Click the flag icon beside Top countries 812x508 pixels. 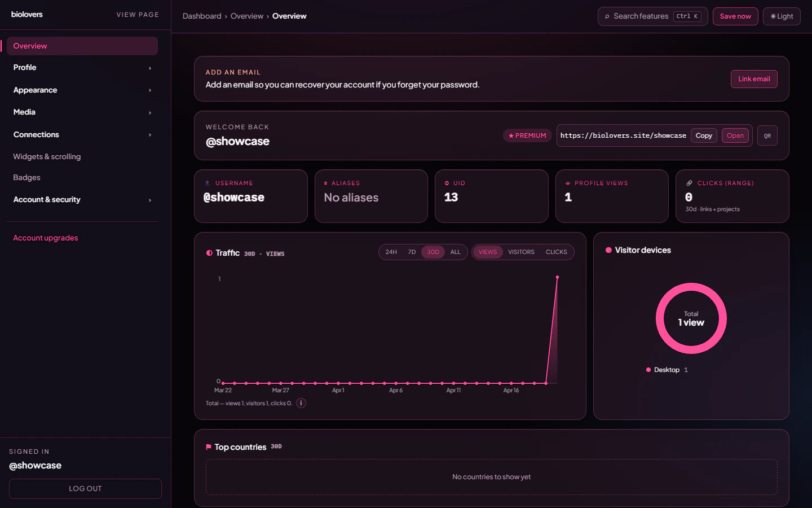[x=208, y=446]
